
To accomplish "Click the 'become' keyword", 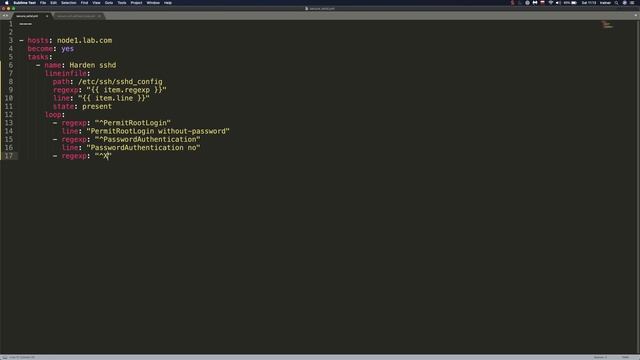I will point(40,49).
